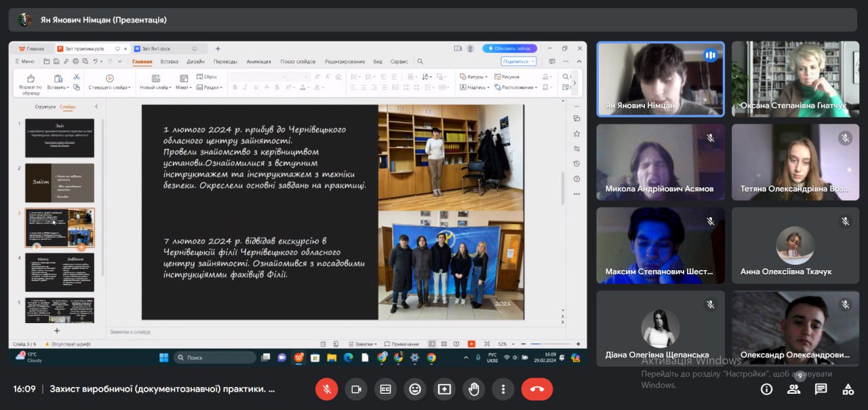The image size is (868, 410).
Task: Enable closed captions in the meeting
Action: coord(385,389)
